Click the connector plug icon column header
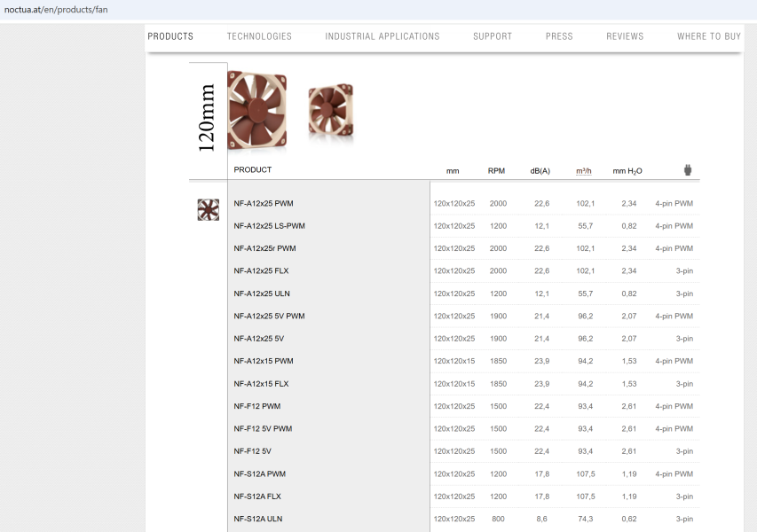 (688, 169)
